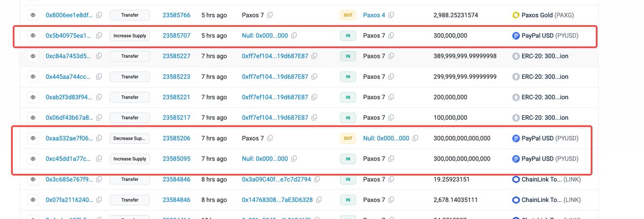The width and height of the screenshot is (644, 219).
Task: Copy transaction hash 0x5b40975ea1
Action: coord(99,35)
